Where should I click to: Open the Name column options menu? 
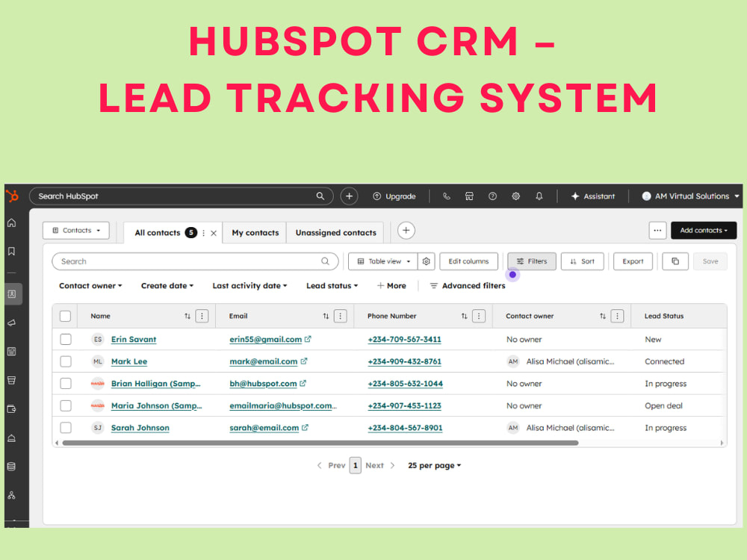(x=202, y=316)
